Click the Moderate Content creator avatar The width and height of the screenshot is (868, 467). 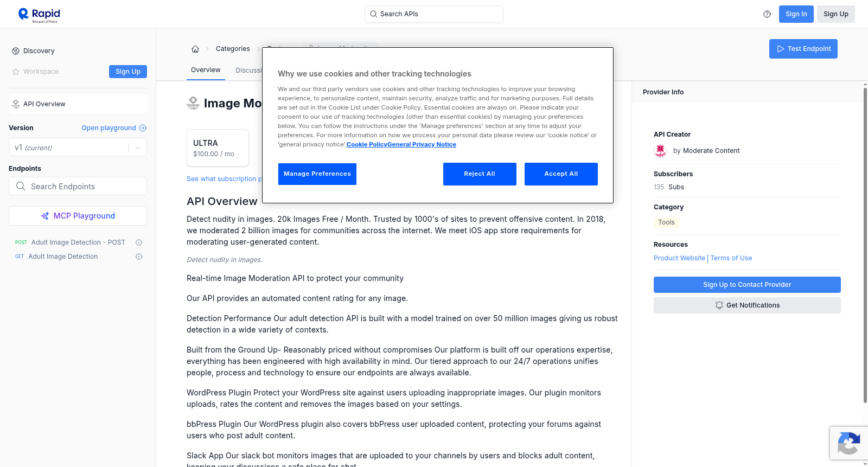660,151
